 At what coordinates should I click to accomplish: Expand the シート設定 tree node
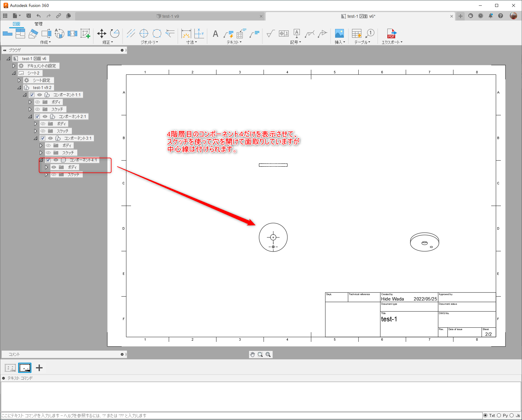point(19,80)
